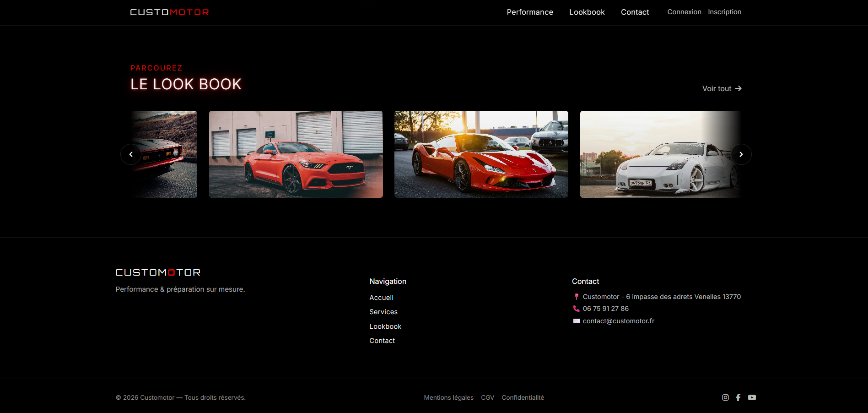Open the CGV link
Screen dimensions: 868x413
pyautogui.click(x=488, y=397)
